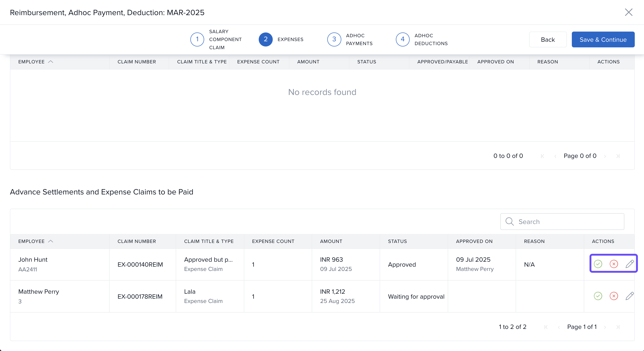This screenshot has width=644, height=351.
Task: Sort bottom table by Amount header
Action: click(331, 241)
